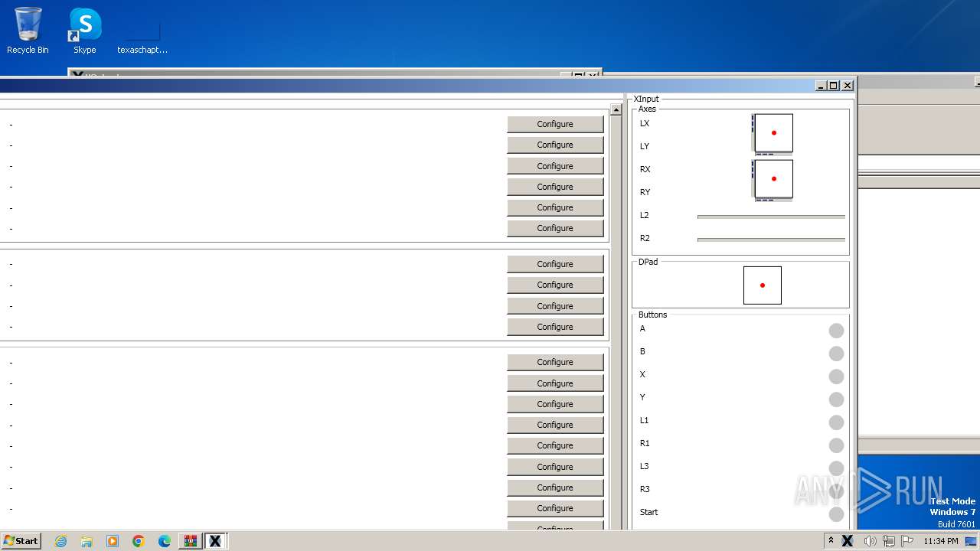The height and width of the screenshot is (551, 980).
Task: Open the Skype desktop shortcut
Action: [x=85, y=31]
